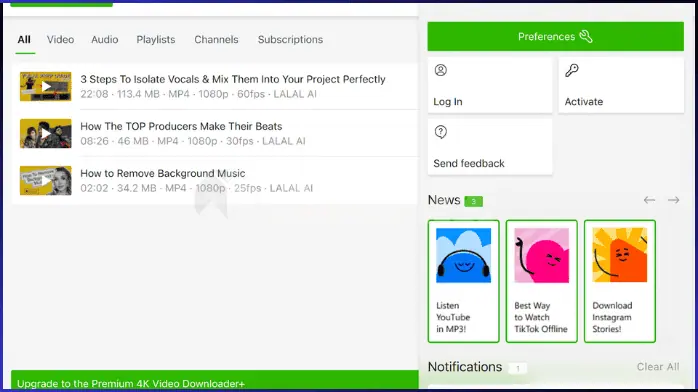This screenshot has height=392, width=698.
Task: Play the How The TOP Producers Make Their Beats thumbnail
Action: click(x=45, y=133)
